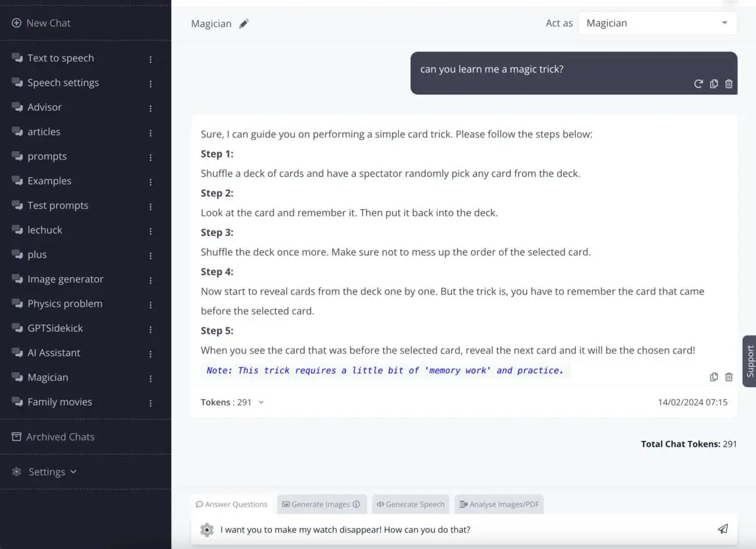This screenshot has width=756, height=549.
Task: Send the watch disappear message
Action: pos(723,529)
